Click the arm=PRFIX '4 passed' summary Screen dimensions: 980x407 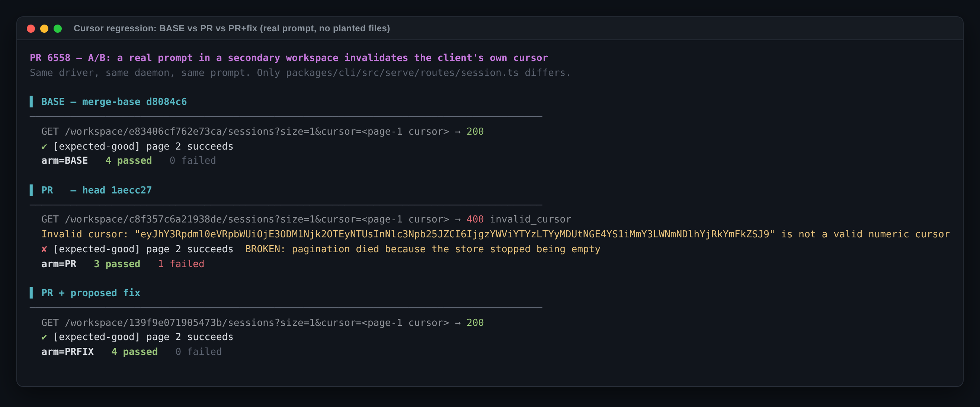(x=134, y=352)
